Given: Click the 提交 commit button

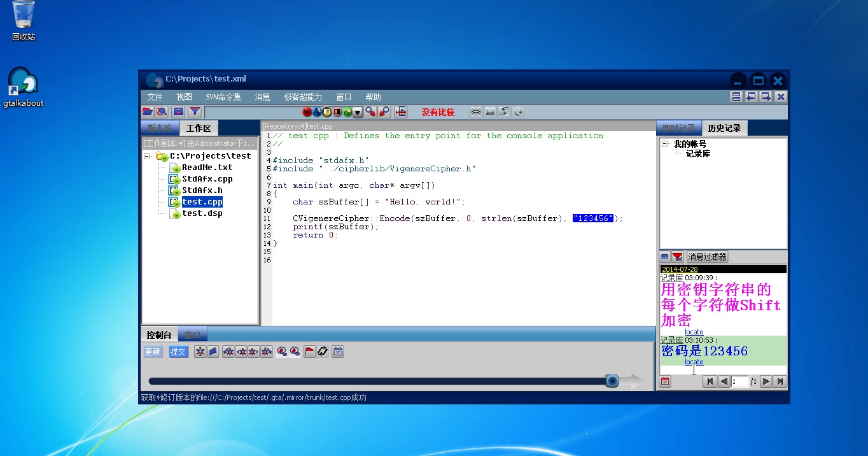Looking at the screenshot, I should click(178, 352).
